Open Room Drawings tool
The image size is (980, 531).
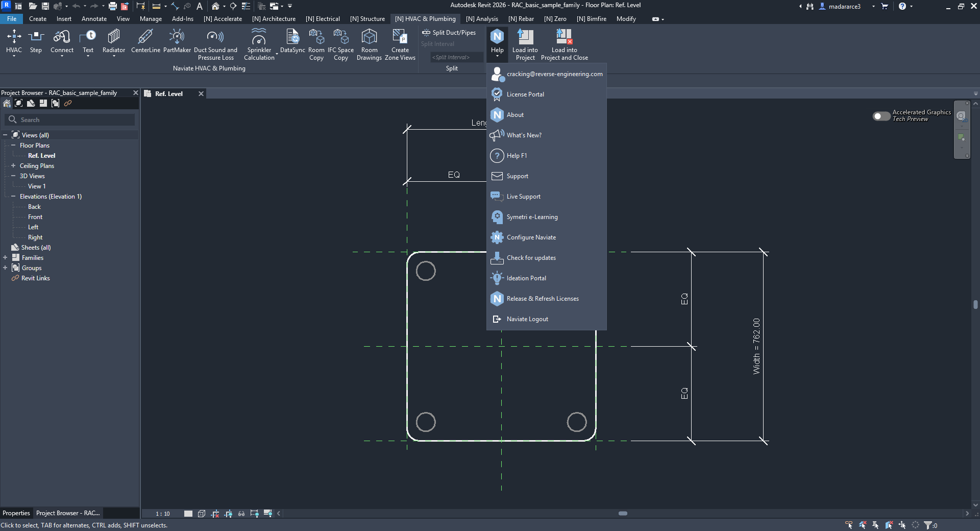pyautogui.click(x=369, y=44)
